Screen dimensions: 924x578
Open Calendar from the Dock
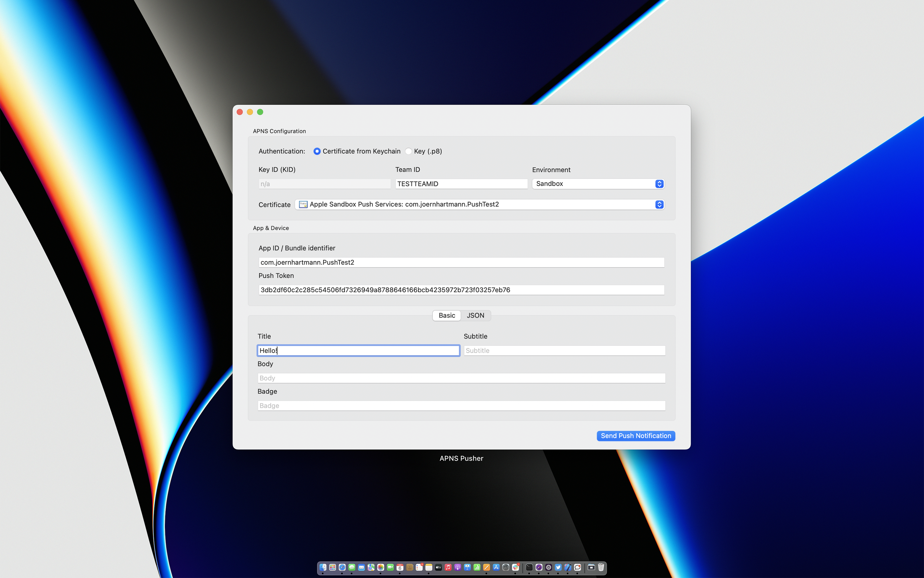click(400, 567)
